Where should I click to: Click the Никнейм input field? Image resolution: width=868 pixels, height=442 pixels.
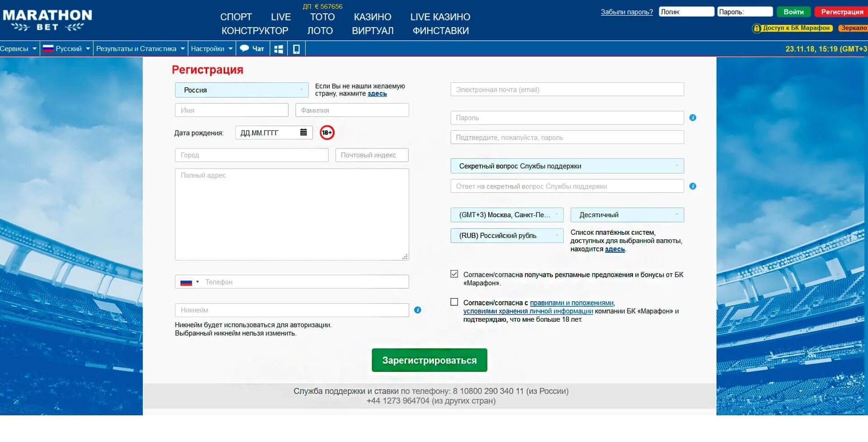[292, 310]
